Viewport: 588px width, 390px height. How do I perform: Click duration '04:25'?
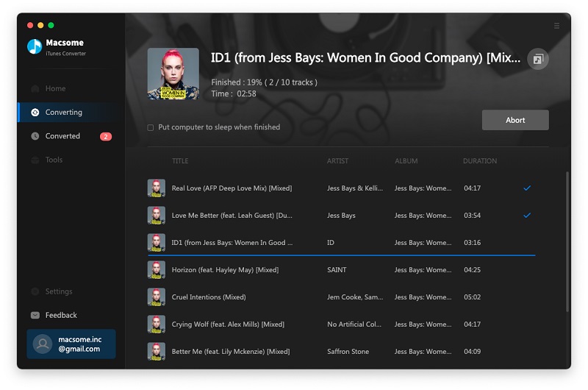click(x=472, y=270)
